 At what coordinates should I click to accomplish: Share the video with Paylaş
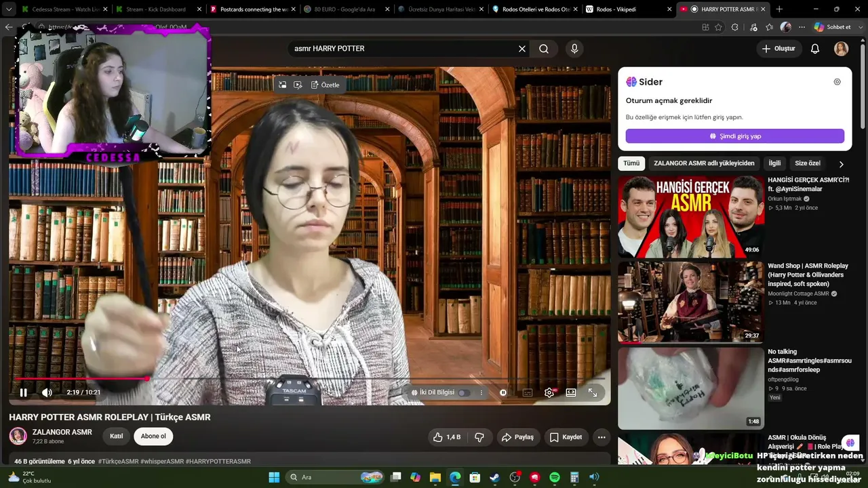point(518,437)
